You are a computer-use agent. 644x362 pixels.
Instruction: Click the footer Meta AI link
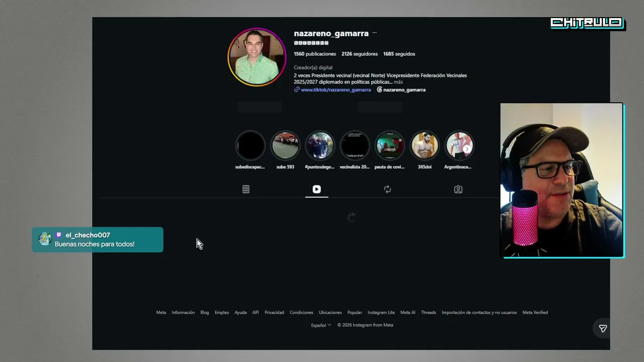(x=408, y=312)
